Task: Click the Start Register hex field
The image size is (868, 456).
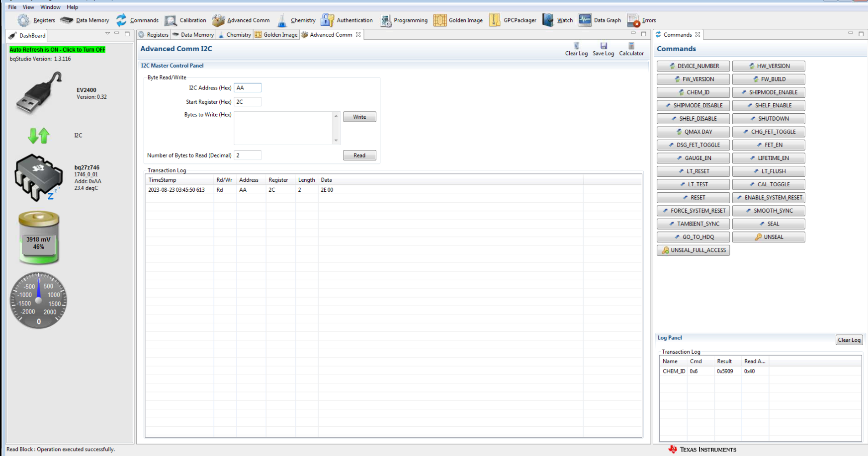Action: click(247, 102)
